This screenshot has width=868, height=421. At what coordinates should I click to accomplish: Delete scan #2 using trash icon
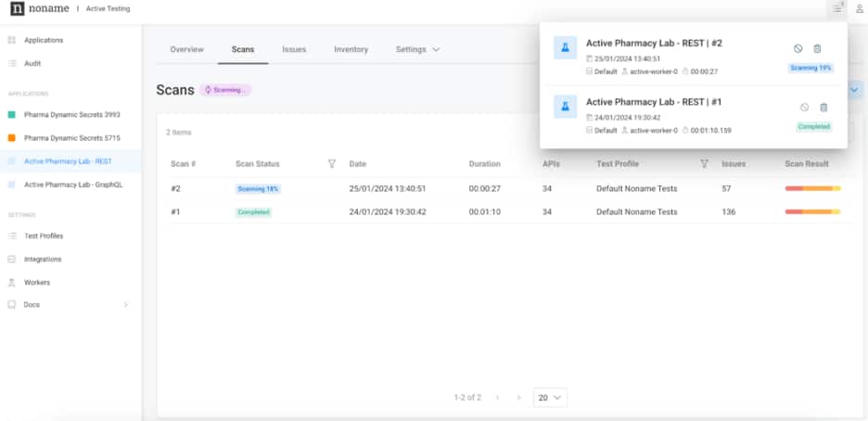coord(817,48)
